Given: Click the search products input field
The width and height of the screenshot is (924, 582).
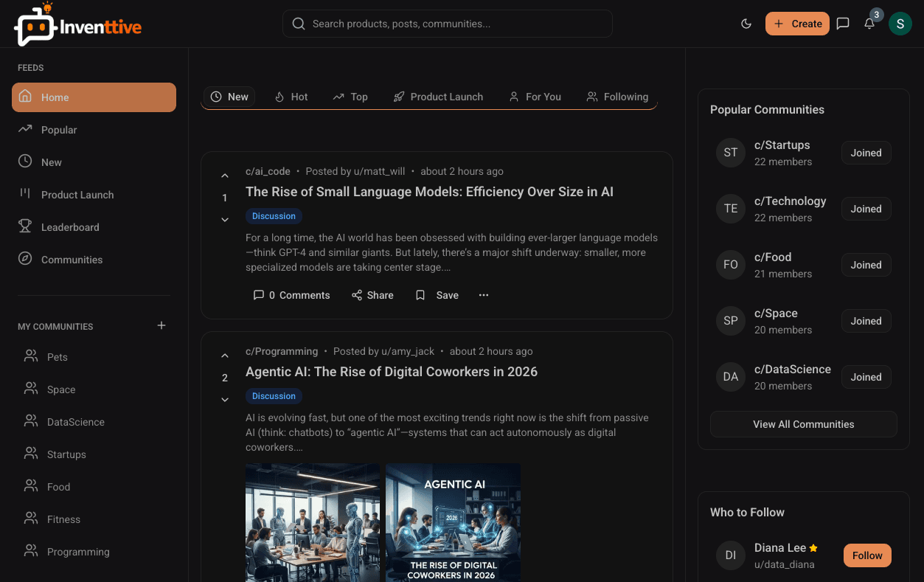Looking at the screenshot, I should (x=447, y=24).
